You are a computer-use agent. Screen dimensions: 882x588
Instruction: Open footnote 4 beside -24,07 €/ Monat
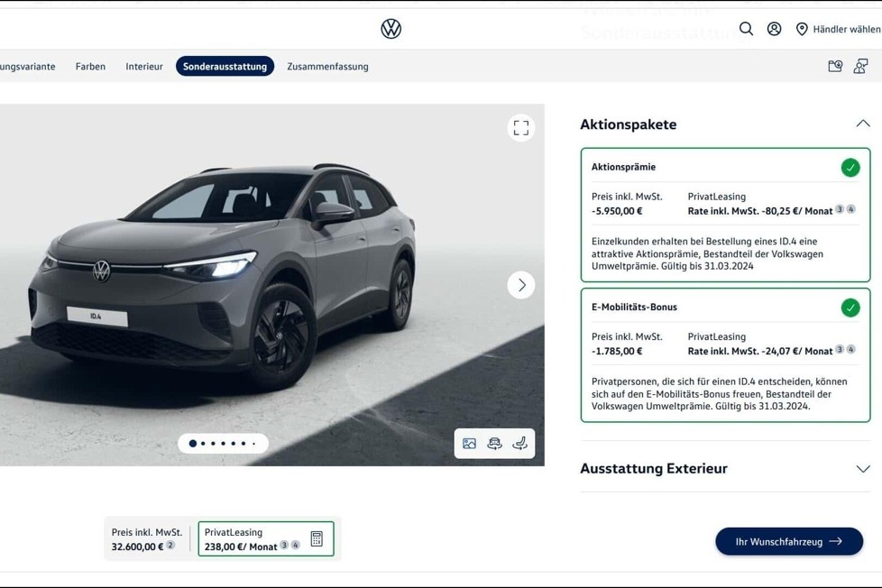tap(851, 349)
